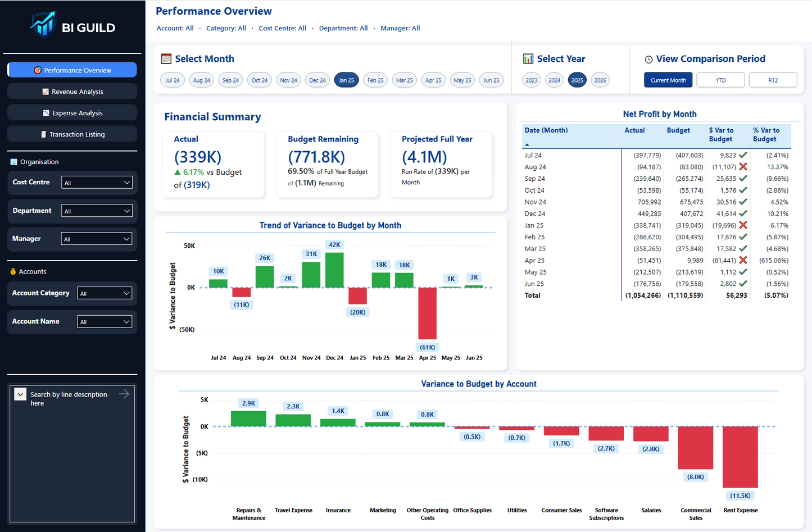Select the Dec 24 month pill

pyautogui.click(x=317, y=80)
